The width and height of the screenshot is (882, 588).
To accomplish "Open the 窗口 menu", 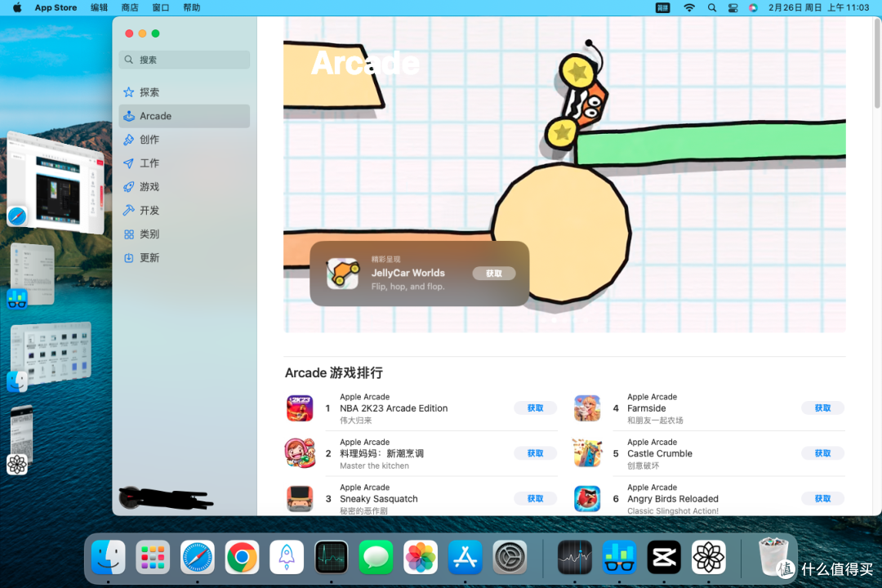I will point(161,8).
